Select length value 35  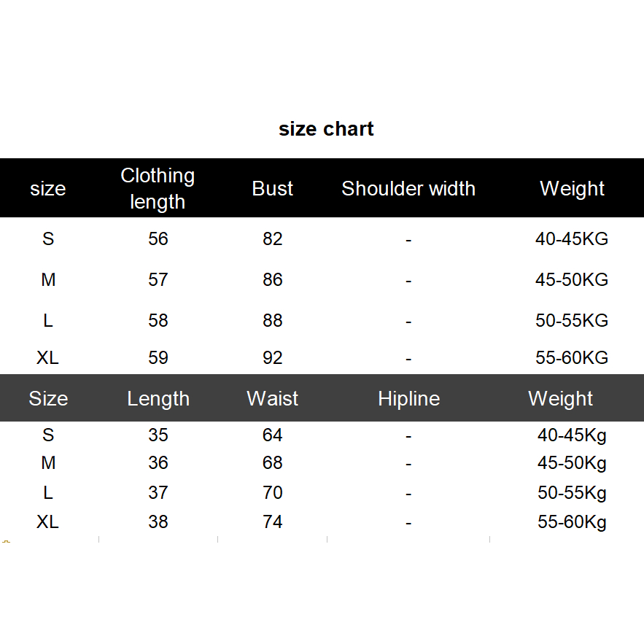(158, 435)
